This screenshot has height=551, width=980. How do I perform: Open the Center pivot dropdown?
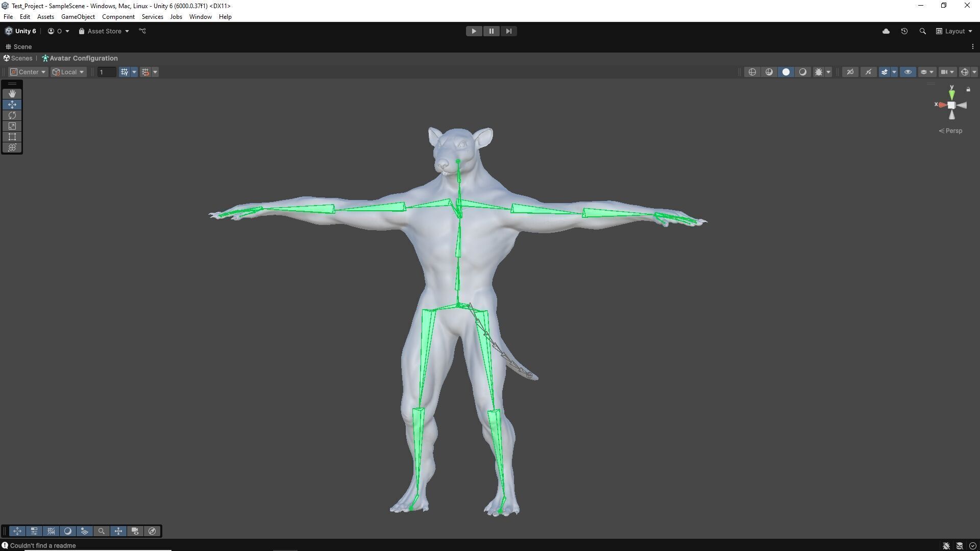pyautogui.click(x=28, y=72)
